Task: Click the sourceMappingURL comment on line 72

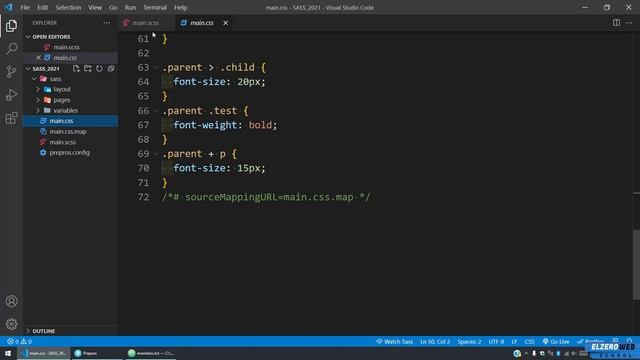Action: click(266, 197)
